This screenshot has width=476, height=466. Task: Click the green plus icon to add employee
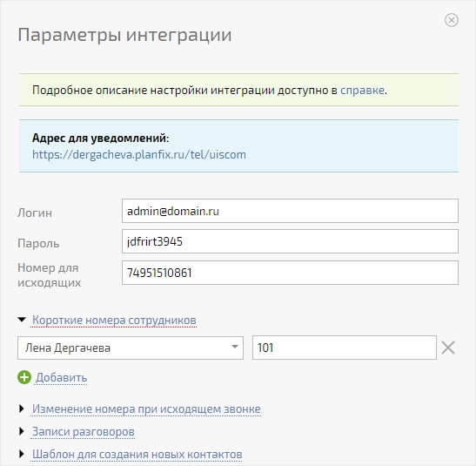point(24,377)
